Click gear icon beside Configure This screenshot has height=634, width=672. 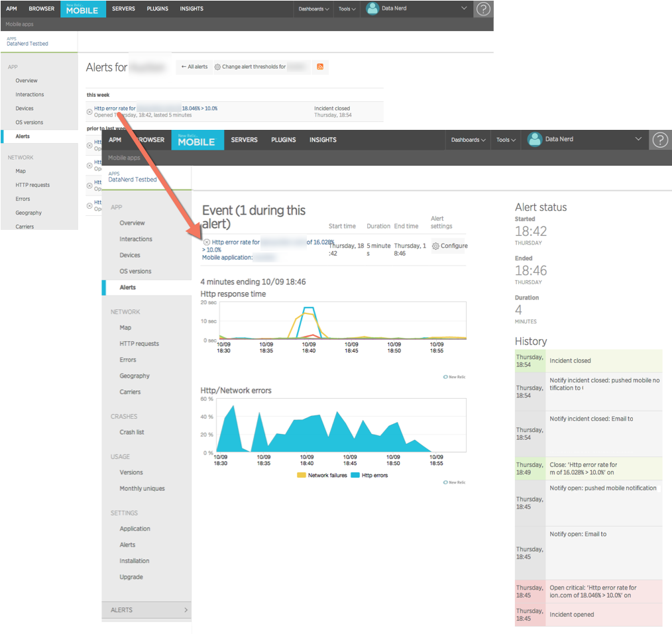tap(435, 246)
